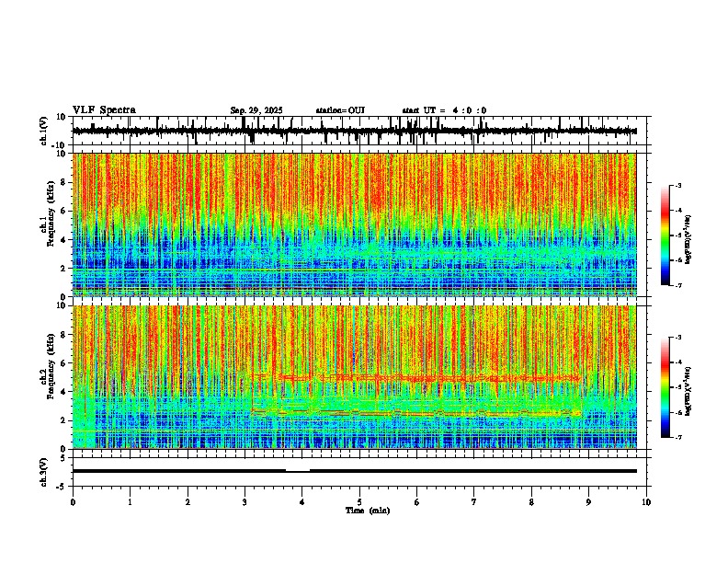Select the date "Sep. 29, 2025"
This screenshot has height=563, width=728.
[x=256, y=110]
